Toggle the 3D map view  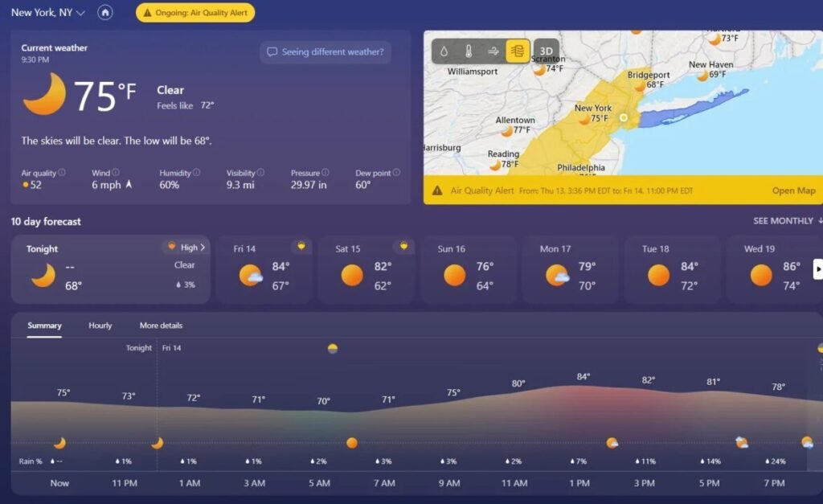click(546, 51)
